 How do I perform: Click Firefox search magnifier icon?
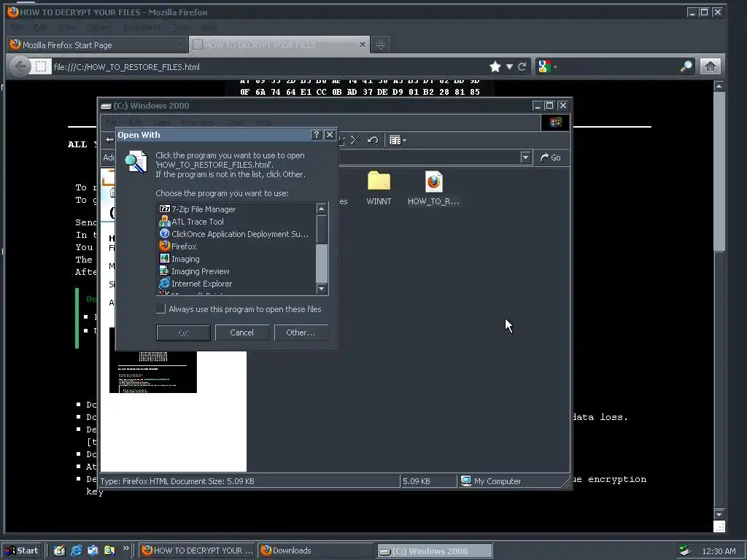(686, 66)
